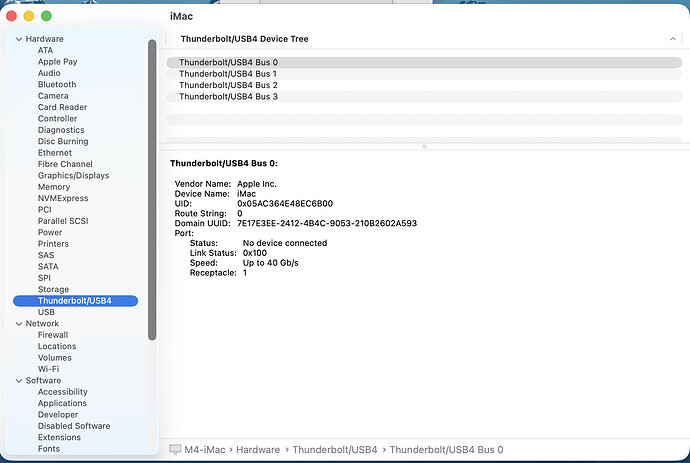Image resolution: width=690 pixels, height=463 pixels.
Task: Show Bluetooth information
Action: click(57, 85)
